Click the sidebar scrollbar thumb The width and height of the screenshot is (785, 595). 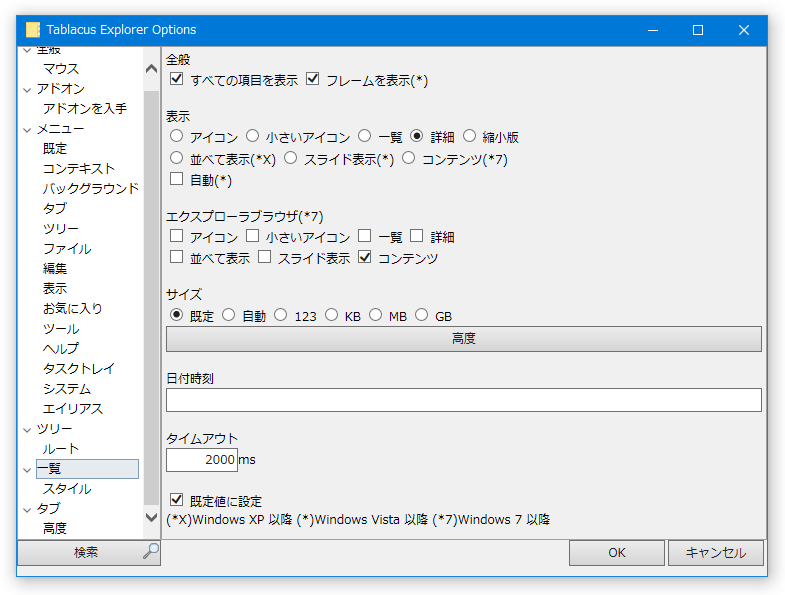(151, 298)
